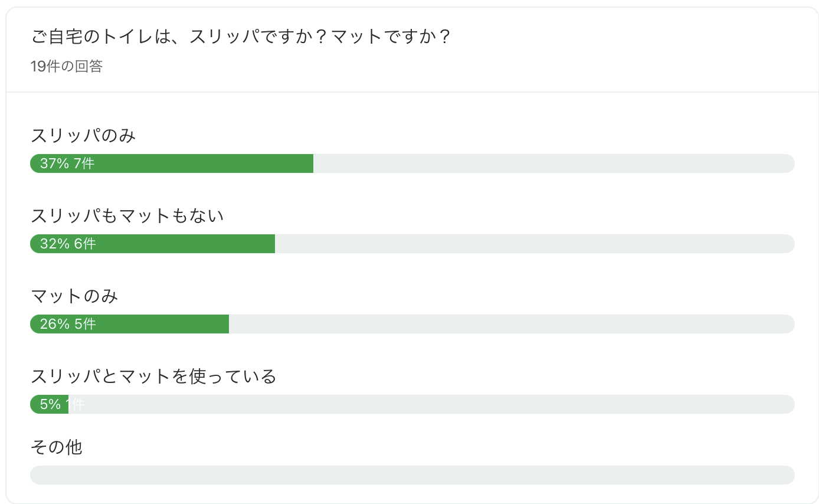The width and height of the screenshot is (819, 504).
Task: Click the empty その他 result bar
Action: pyautogui.click(x=412, y=475)
